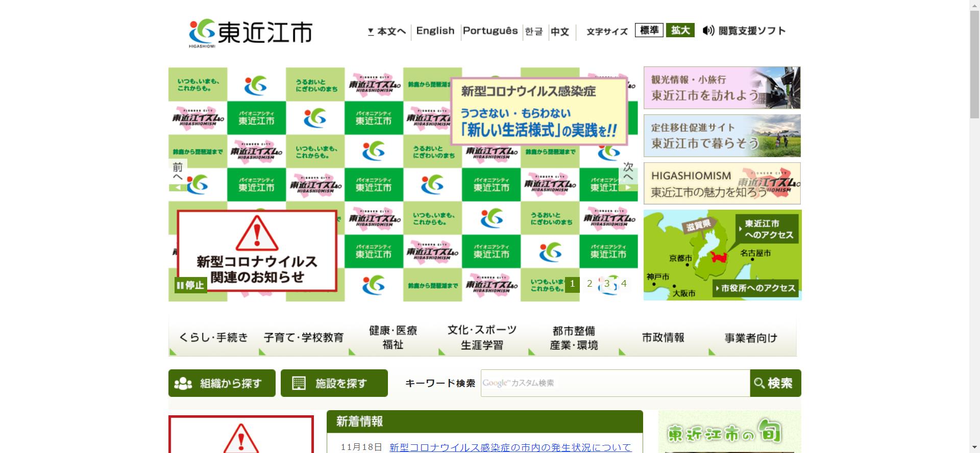The image size is (980, 453).
Task: Click the 東近江市 Higashiomi city logo
Action: 251,34
